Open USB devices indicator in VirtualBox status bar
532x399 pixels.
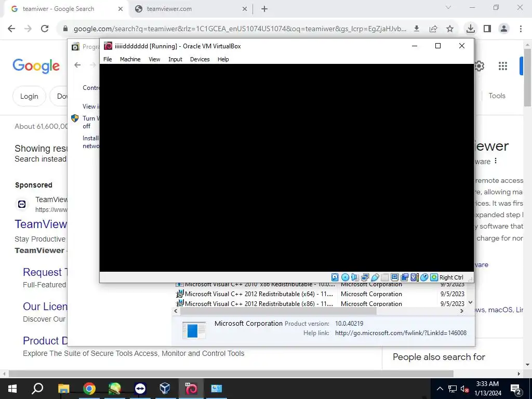375,277
